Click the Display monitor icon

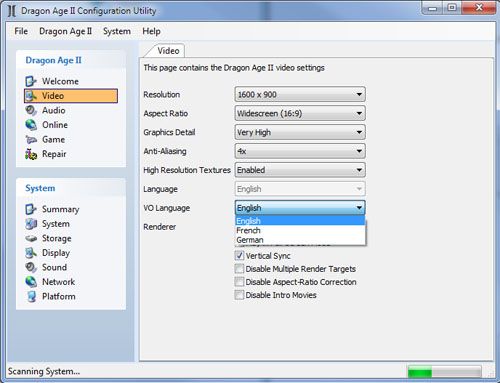31,253
